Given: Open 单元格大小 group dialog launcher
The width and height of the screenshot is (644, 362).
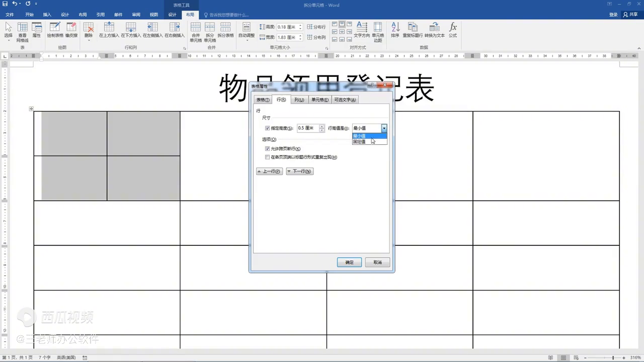Looking at the screenshot, I should click(x=327, y=48).
